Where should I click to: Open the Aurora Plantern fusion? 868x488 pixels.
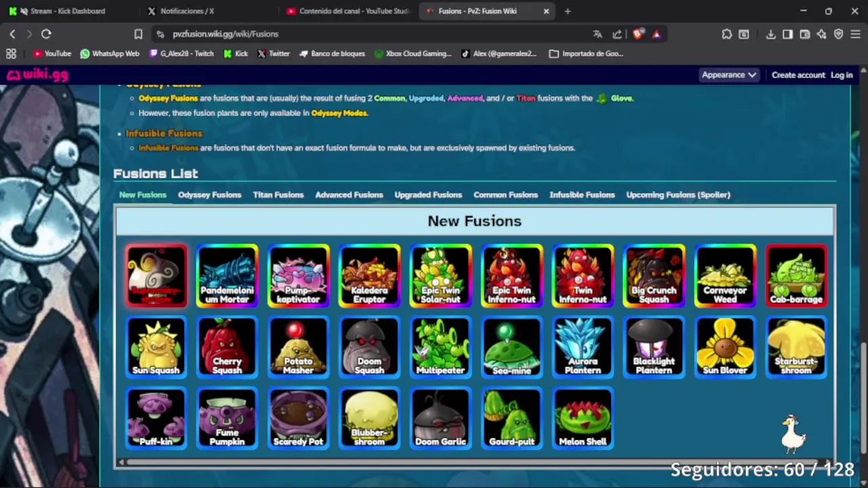tap(583, 347)
